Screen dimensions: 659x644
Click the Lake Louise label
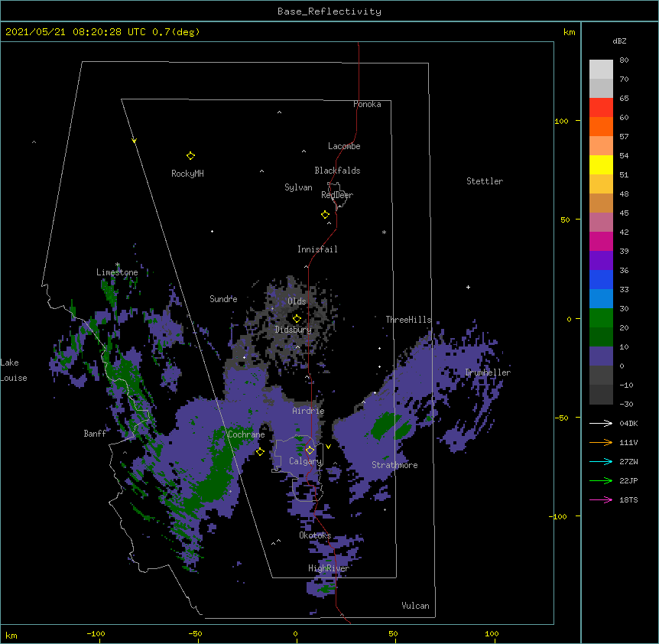coord(14,370)
